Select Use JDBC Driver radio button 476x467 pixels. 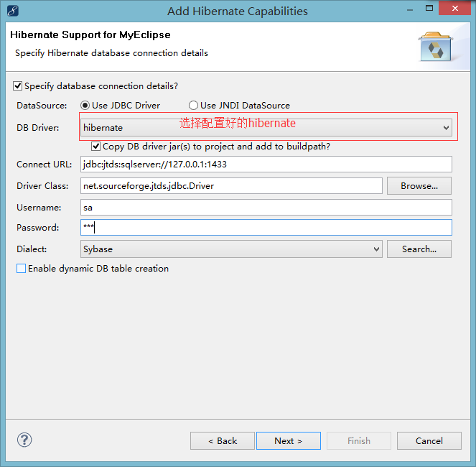pos(85,106)
